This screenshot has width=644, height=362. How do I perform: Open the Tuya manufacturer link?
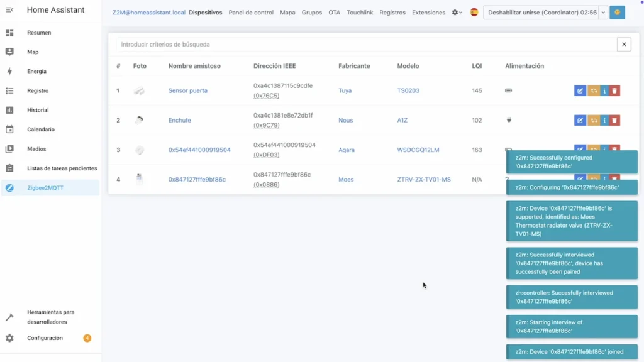click(x=345, y=90)
